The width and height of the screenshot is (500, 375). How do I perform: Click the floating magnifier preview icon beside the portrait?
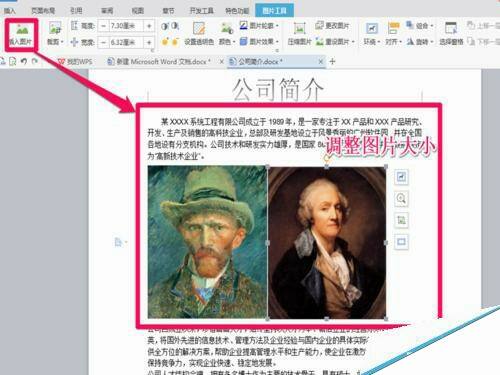tap(401, 199)
